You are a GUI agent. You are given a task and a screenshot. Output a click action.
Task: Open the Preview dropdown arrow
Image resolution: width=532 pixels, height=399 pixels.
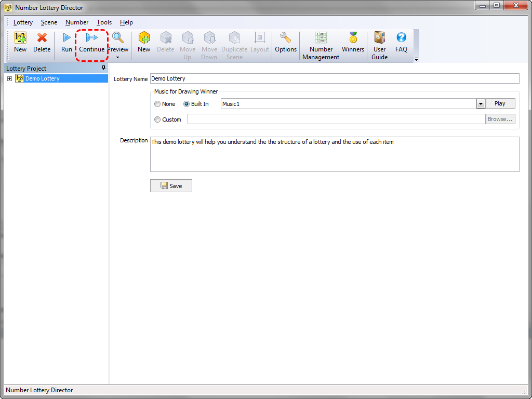click(118, 57)
